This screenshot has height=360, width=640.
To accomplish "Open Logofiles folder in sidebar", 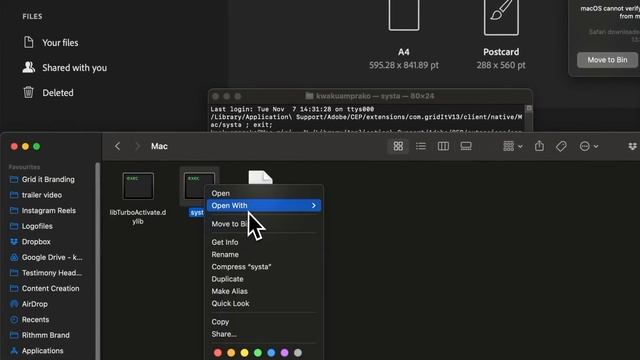I will click(x=37, y=226).
